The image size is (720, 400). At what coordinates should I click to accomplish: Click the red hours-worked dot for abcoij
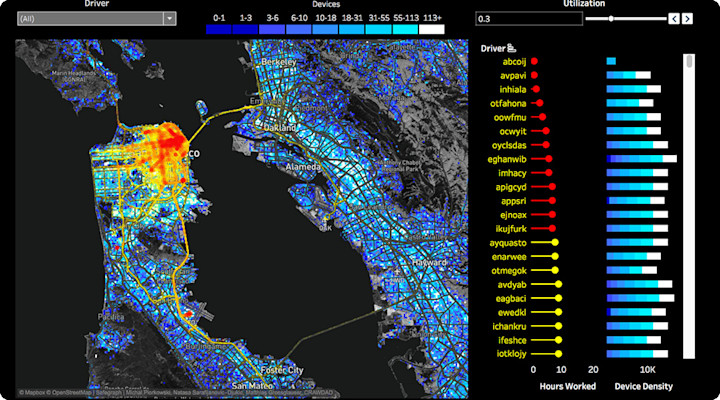click(x=534, y=61)
